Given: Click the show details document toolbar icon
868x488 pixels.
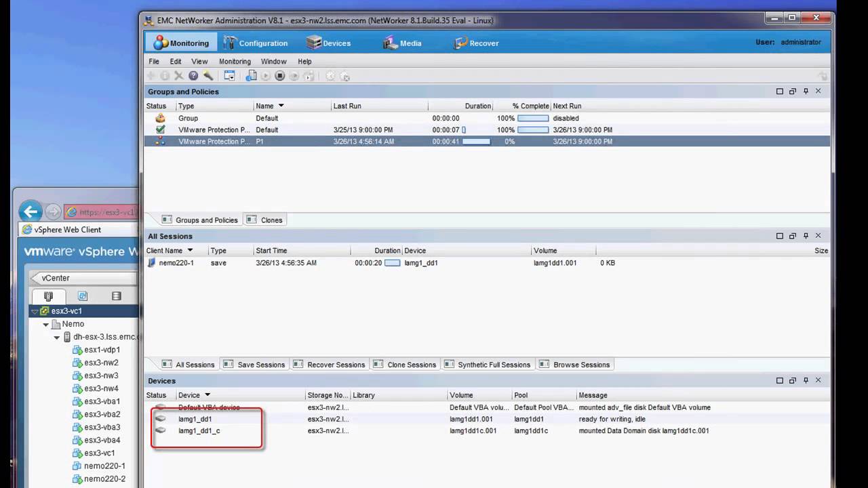Looking at the screenshot, I should coord(251,76).
